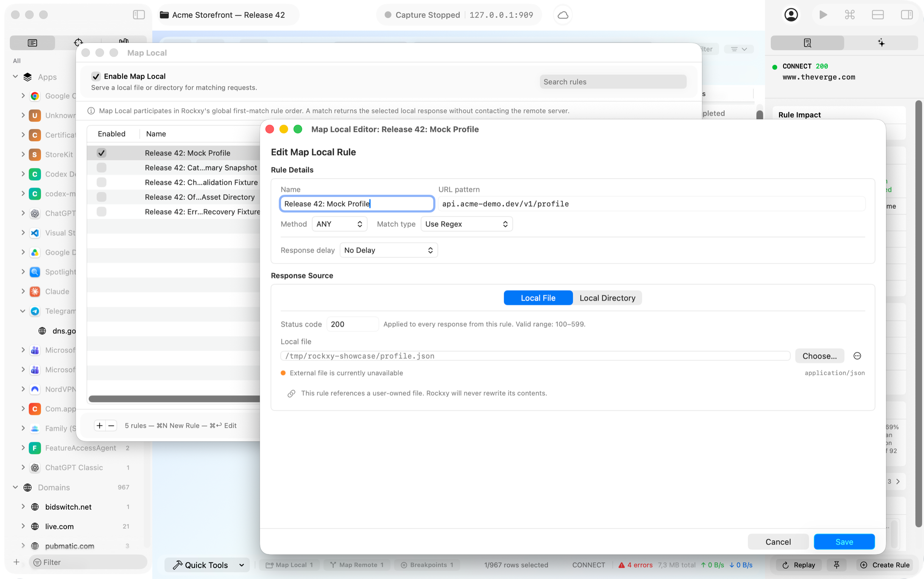
Task: Enable the Err...Recovery Fixture rule checkbox
Action: (101, 212)
